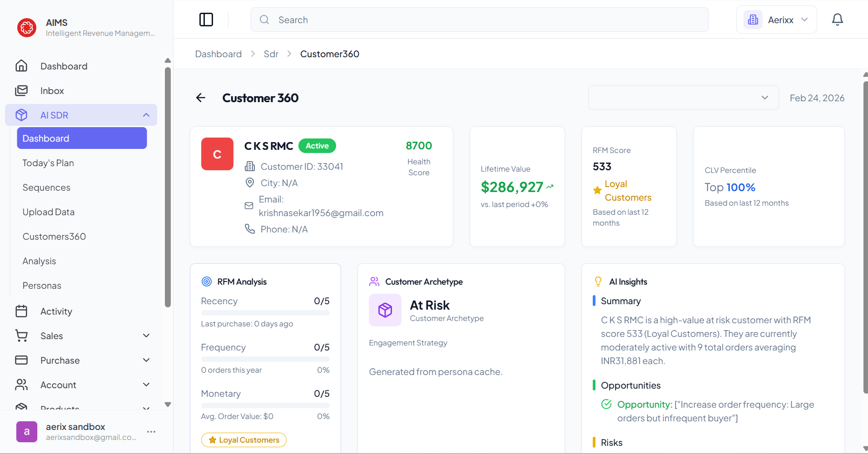The width and height of the screenshot is (868, 454).
Task: Click the Purchase card icon
Action: click(21, 360)
